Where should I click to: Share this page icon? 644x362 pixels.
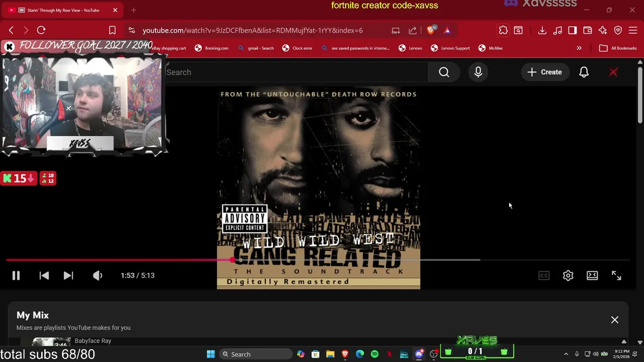(413, 30)
